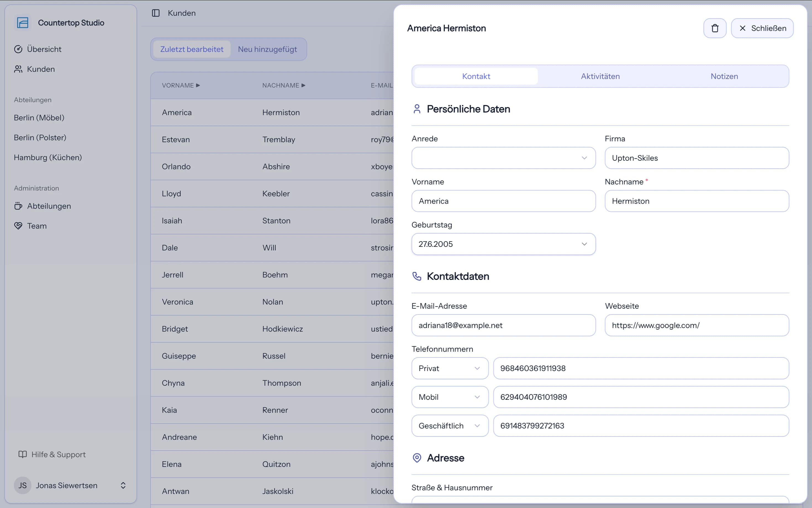
Task: Click the Countertop Studio logo icon
Action: pos(23,23)
